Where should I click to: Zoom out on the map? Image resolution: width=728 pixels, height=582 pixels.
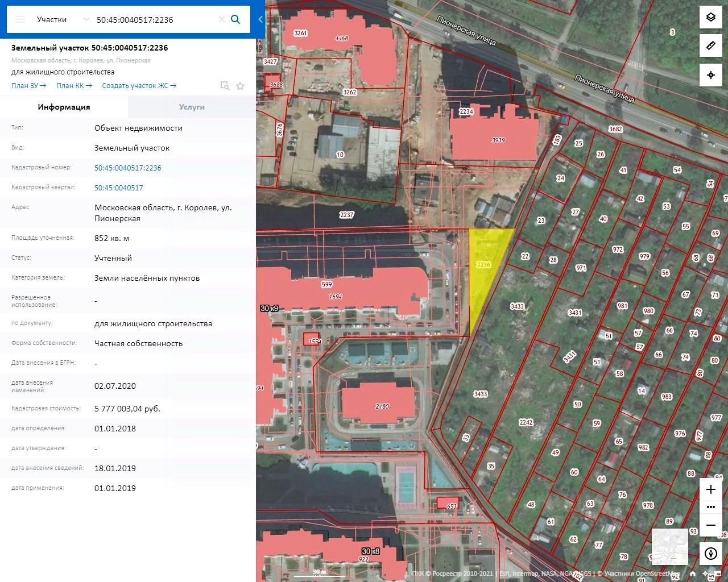pos(710,525)
